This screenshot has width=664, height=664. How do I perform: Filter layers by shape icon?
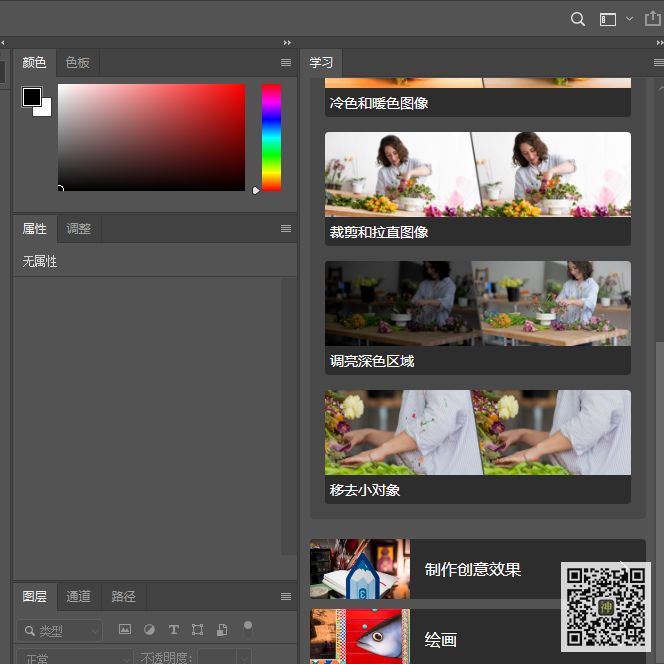click(197, 630)
